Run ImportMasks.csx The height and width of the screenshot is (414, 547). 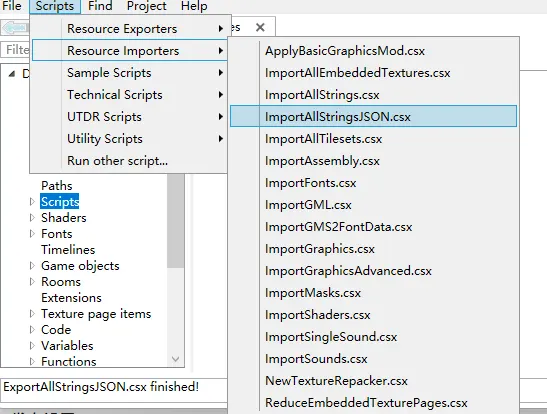[373, 293]
